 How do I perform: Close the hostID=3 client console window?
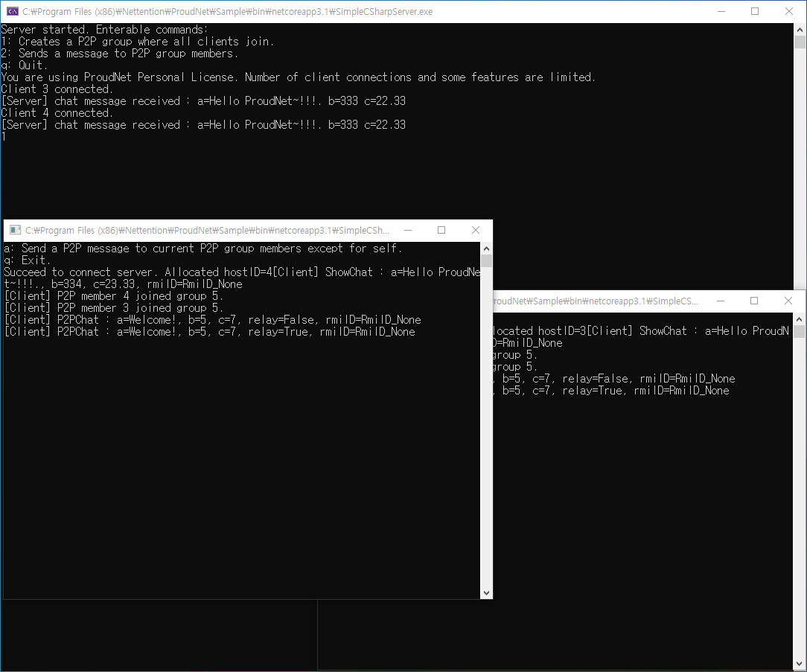(788, 301)
